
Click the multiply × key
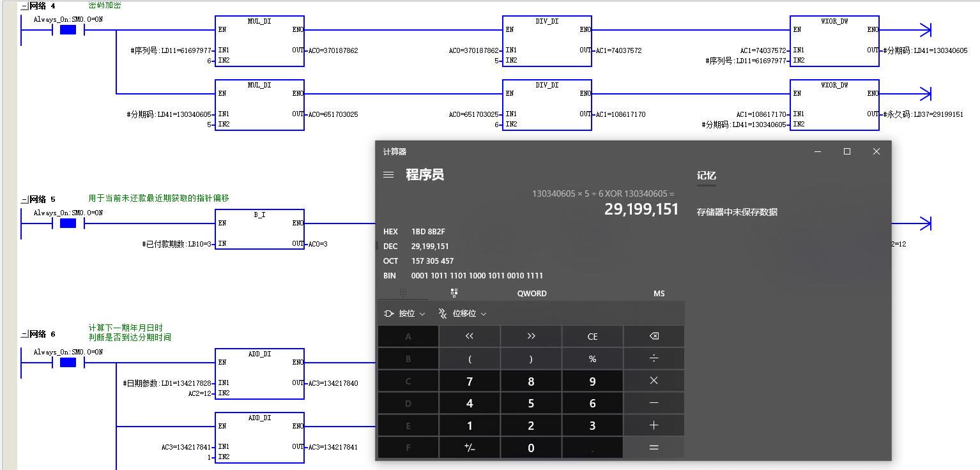pyautogui.click(x=654, y=381)
